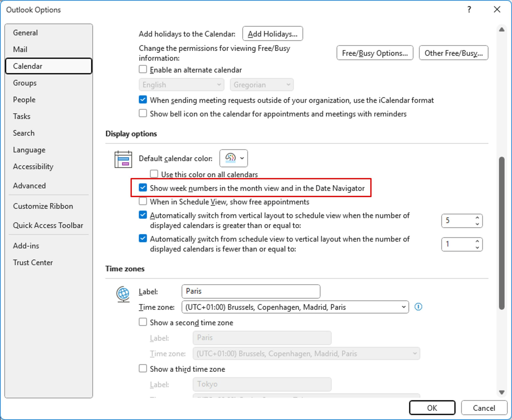Enable Show a second time zone
The image size is (512, 420).
[x=143, y=322]
